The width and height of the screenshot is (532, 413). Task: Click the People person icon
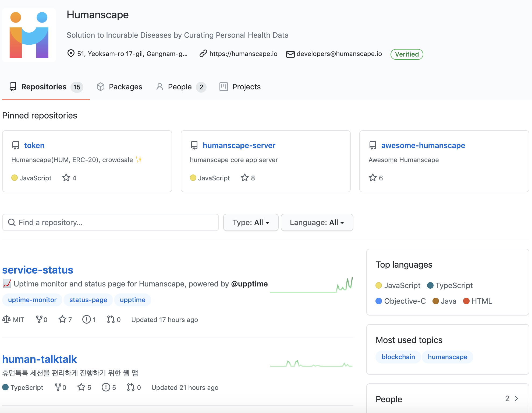[x=160, y=87]
